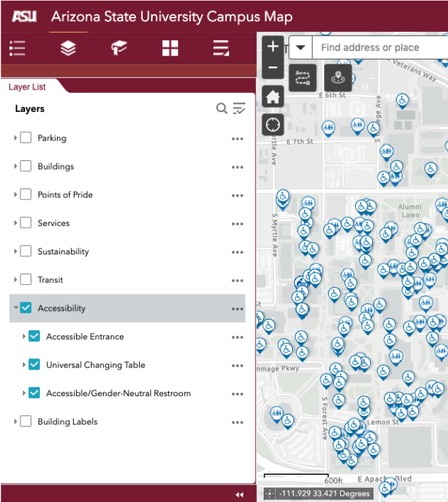Enable the Sustainability layer checkbox
Screen dimensions: 448x502
tap(26, 251)
